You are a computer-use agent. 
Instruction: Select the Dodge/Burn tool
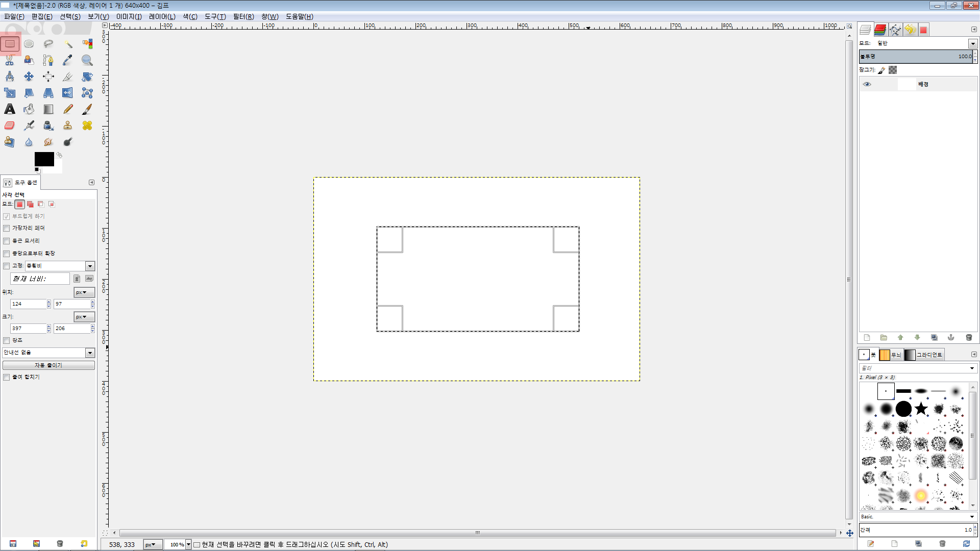tap(68, 142)
